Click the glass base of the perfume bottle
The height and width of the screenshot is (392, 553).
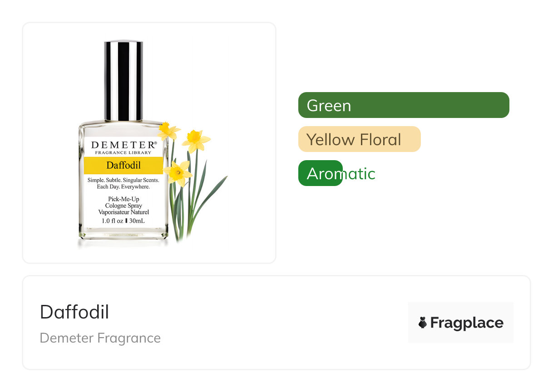123,235
